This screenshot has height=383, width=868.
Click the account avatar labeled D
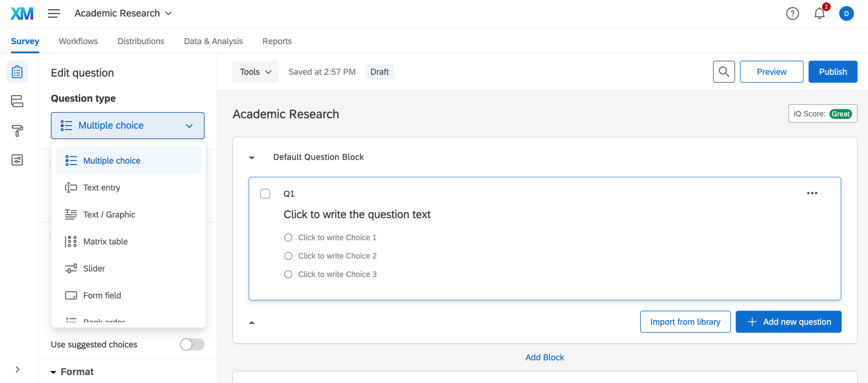(846, 14)
